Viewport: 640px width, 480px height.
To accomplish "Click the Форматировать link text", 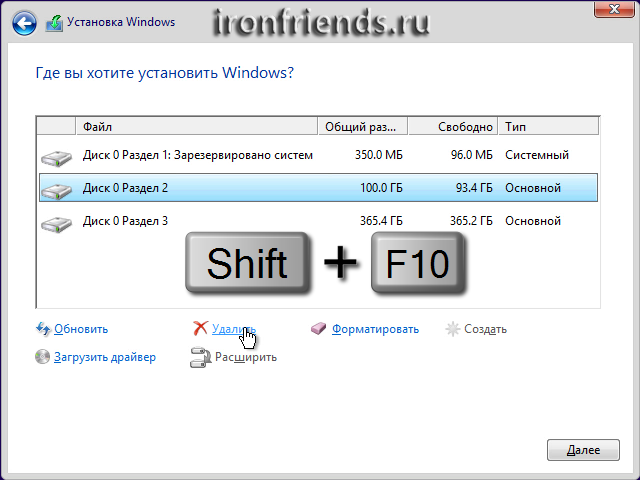I will pos(375,329).
